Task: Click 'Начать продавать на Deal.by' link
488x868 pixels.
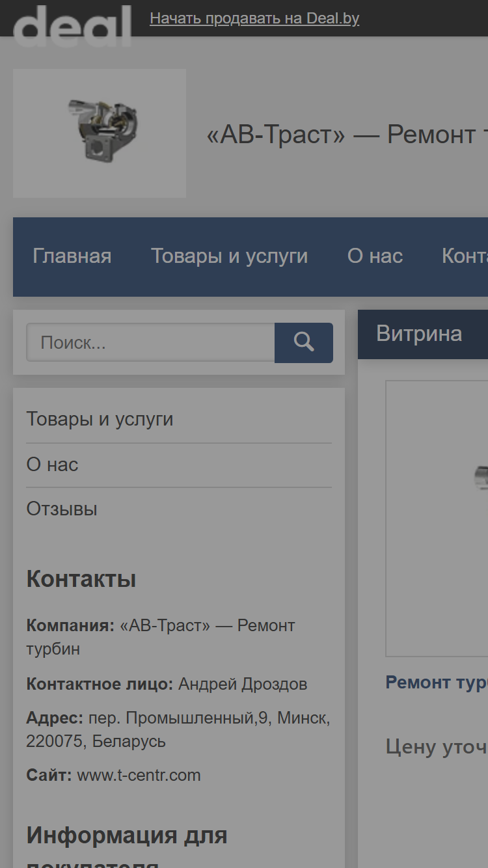Action: [254, 18]
